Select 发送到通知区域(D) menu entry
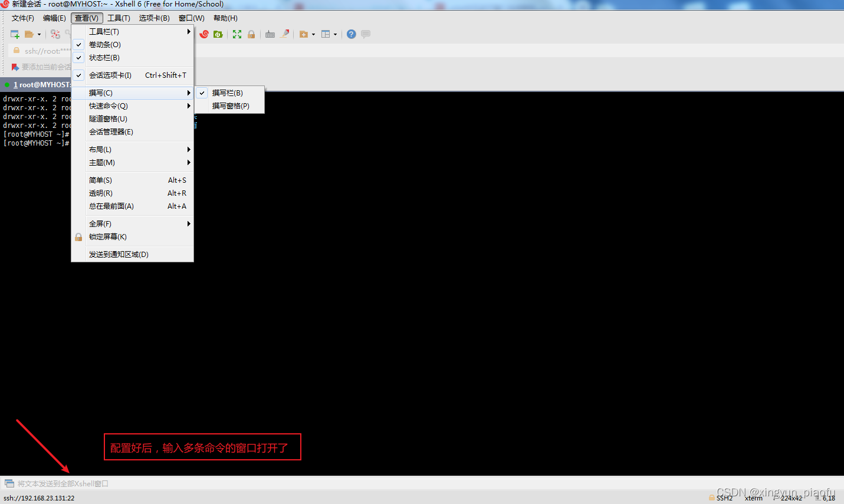 [132, 255]
